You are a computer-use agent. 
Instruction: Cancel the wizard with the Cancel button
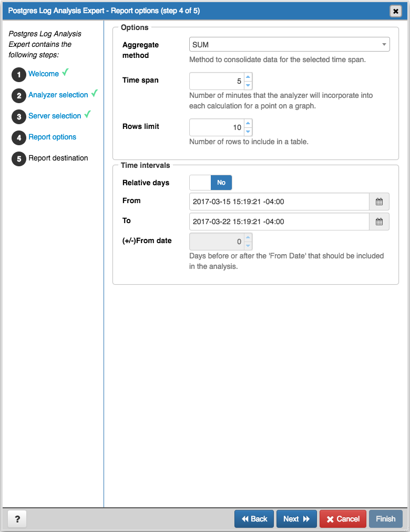(343, 519)
